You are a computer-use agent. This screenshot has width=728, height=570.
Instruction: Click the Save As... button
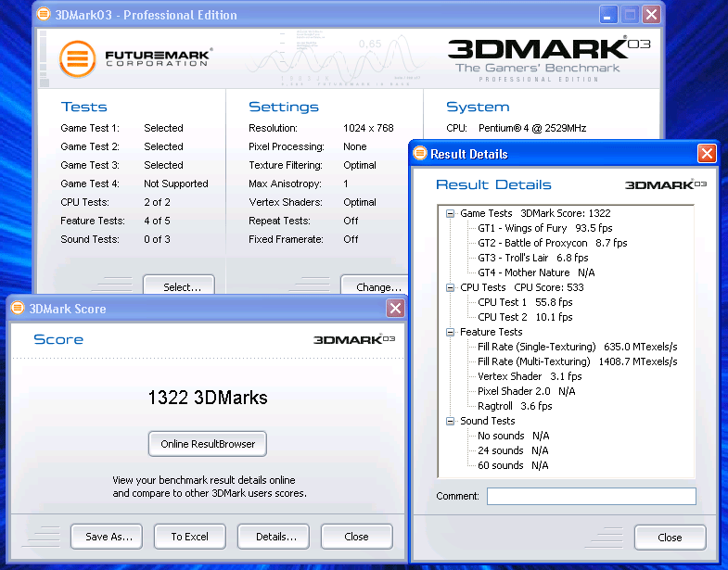tap(107, 537)
